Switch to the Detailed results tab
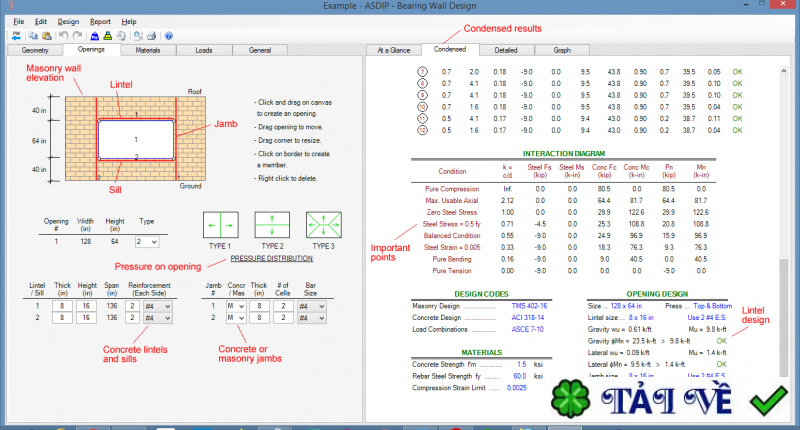Screen dimensions: 800x430 click(506, 48)
